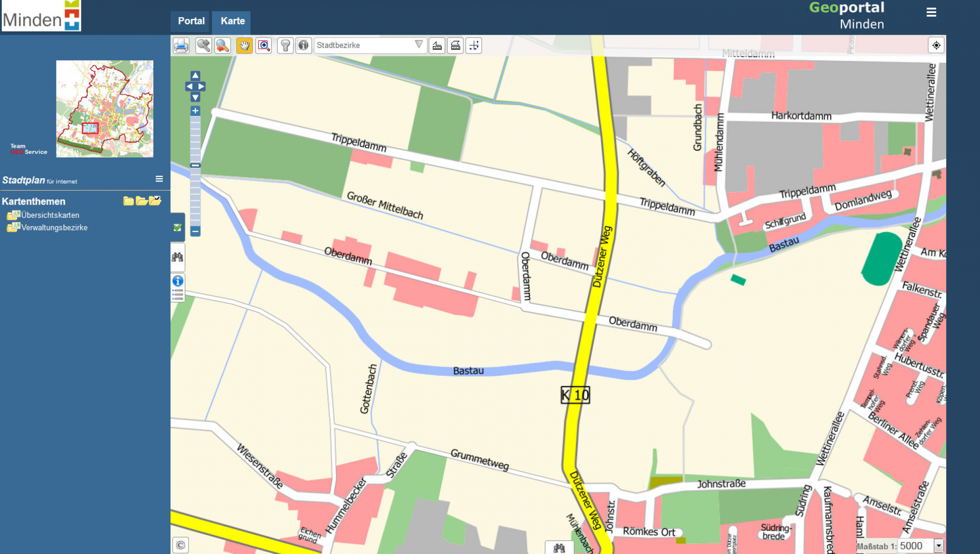The width and height of the screenshot is (980, 554).
Task: Click the Grummetweg label on the map
Action: point(480,459)
